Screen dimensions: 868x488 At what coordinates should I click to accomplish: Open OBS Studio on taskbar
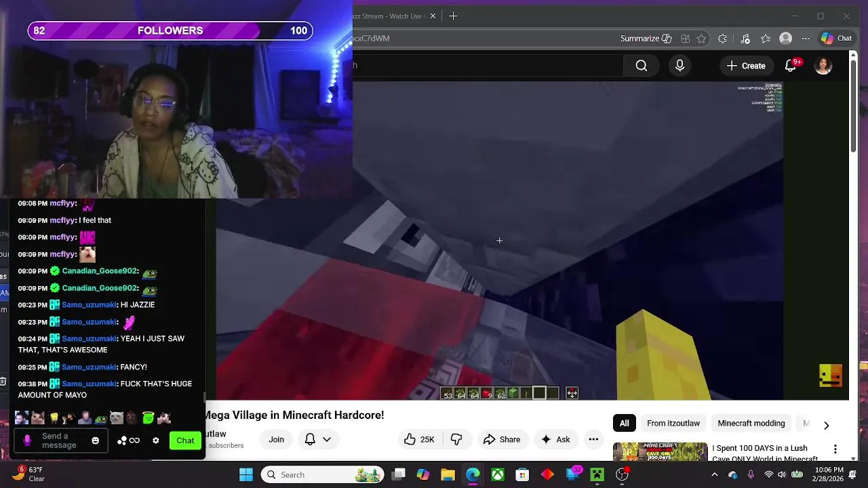coord(622,474)
